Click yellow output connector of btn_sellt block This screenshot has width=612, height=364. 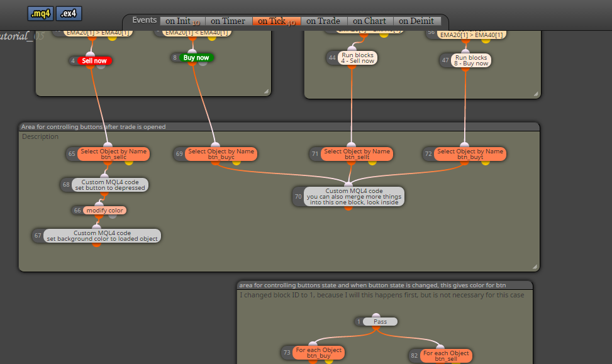(372, 162)
